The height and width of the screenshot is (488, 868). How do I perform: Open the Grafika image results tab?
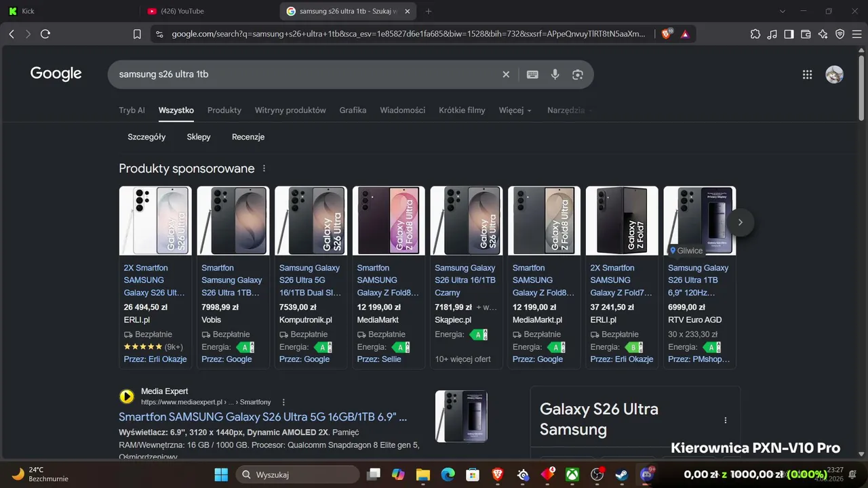(353, 110)
